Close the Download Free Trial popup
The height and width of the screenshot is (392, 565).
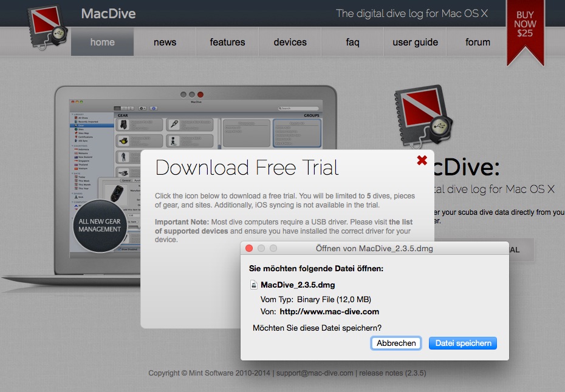422,160
